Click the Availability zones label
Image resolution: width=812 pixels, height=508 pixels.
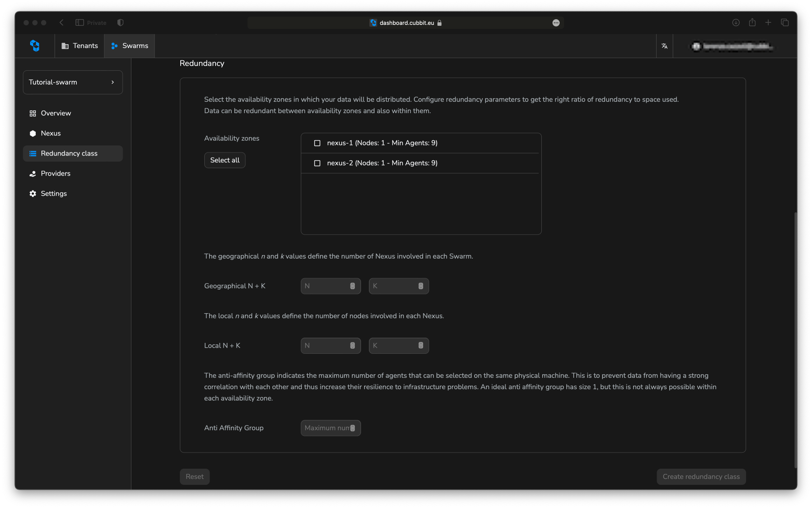pyautogui.click(x=232, y=138)
